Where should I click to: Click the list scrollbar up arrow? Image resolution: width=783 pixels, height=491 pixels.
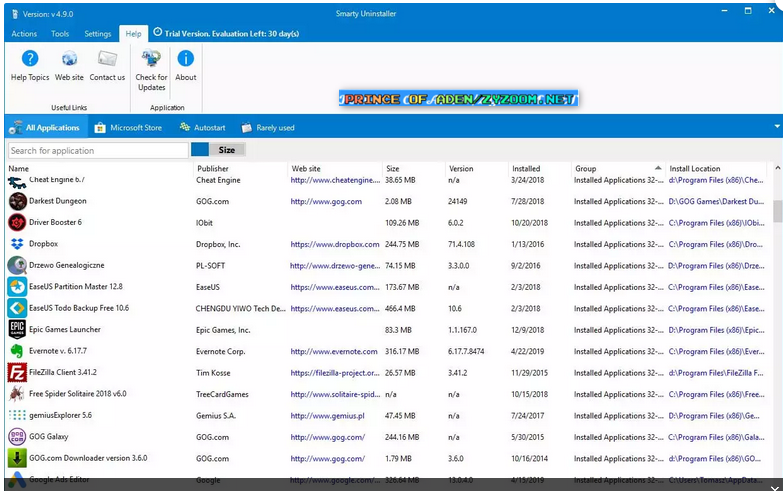pyautogui.click(x=778, y=168)
